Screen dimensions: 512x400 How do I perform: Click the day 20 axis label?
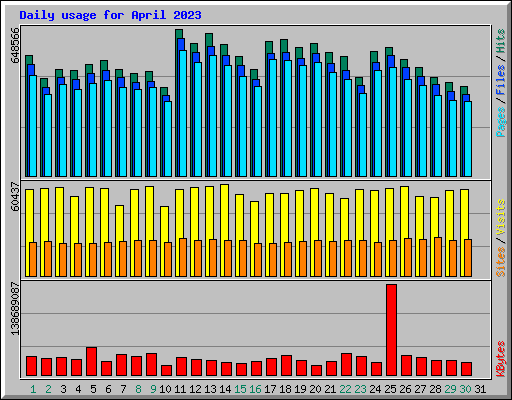(x=315, y=389)
